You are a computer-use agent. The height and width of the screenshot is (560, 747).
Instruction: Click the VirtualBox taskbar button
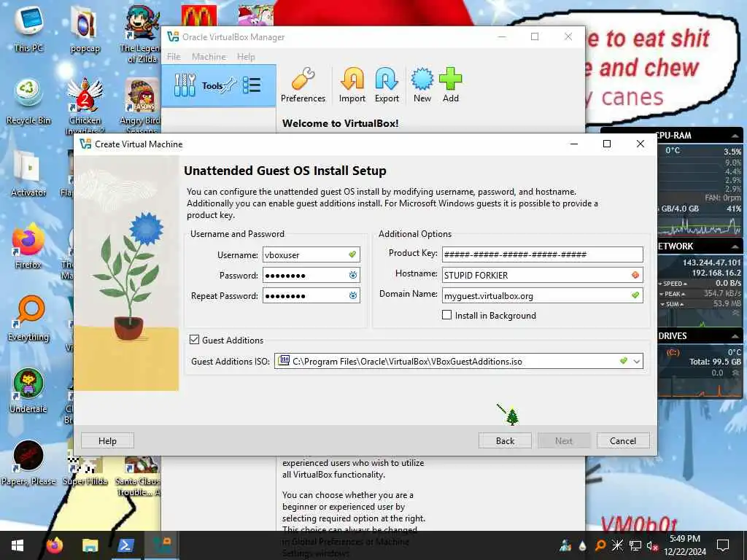[161, 545]
